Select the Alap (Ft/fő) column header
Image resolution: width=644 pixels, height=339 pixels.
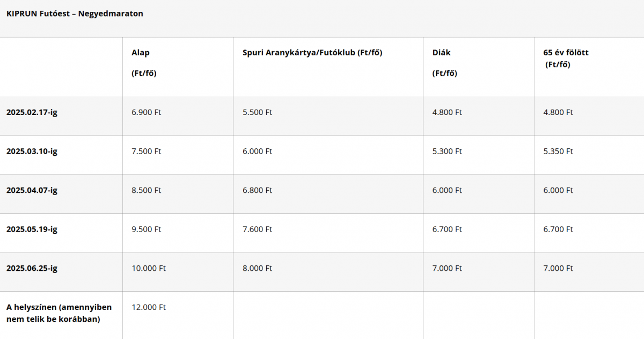[x=144, y=63]
